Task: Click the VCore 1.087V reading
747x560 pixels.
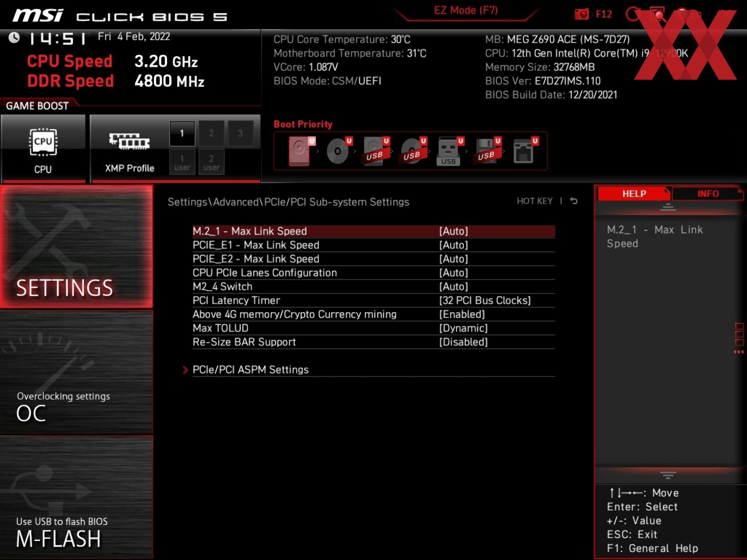Action: point(305,67)
